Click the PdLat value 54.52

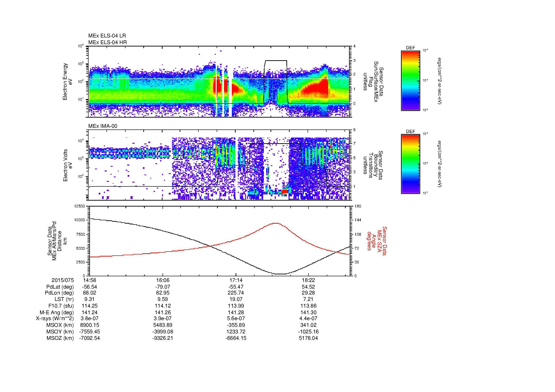(x=308, y=287)
